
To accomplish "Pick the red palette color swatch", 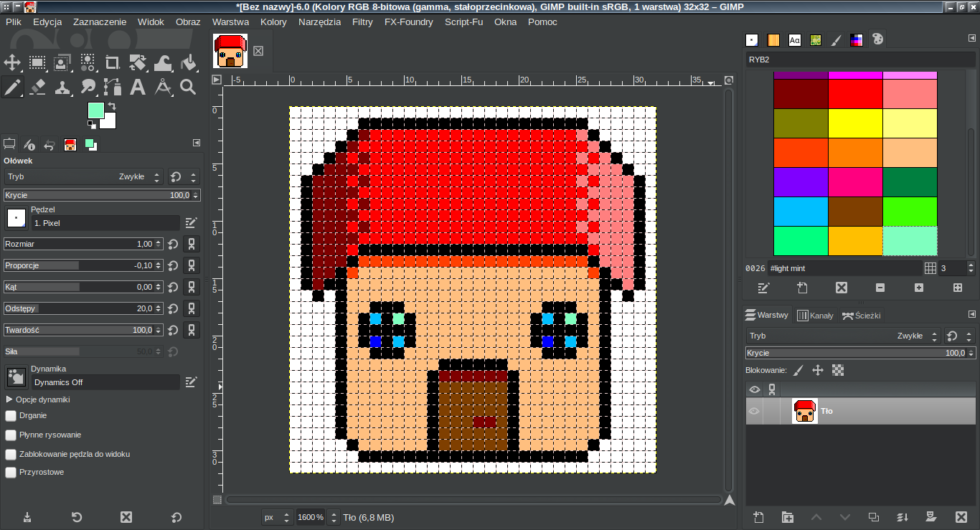I will click(x=855, y=94).
